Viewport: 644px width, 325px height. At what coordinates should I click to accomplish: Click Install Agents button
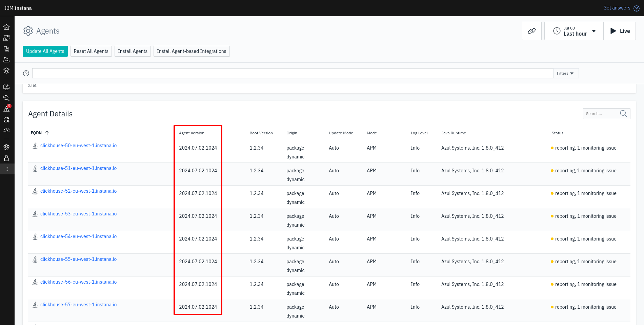[x=133, y=51]
